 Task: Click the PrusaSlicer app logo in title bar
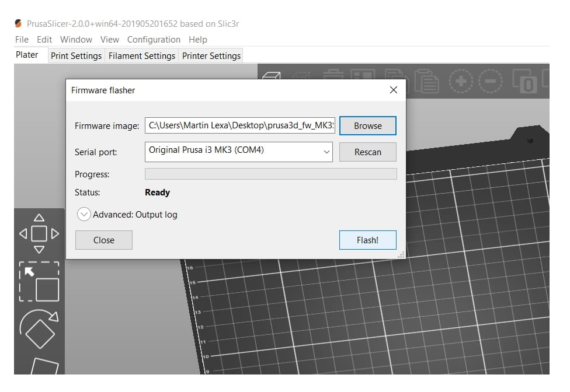(18, 23)
